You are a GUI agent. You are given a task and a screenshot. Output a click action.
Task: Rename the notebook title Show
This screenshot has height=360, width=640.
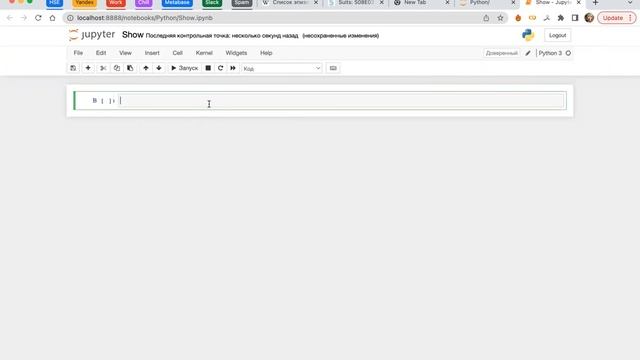(133, 35)
